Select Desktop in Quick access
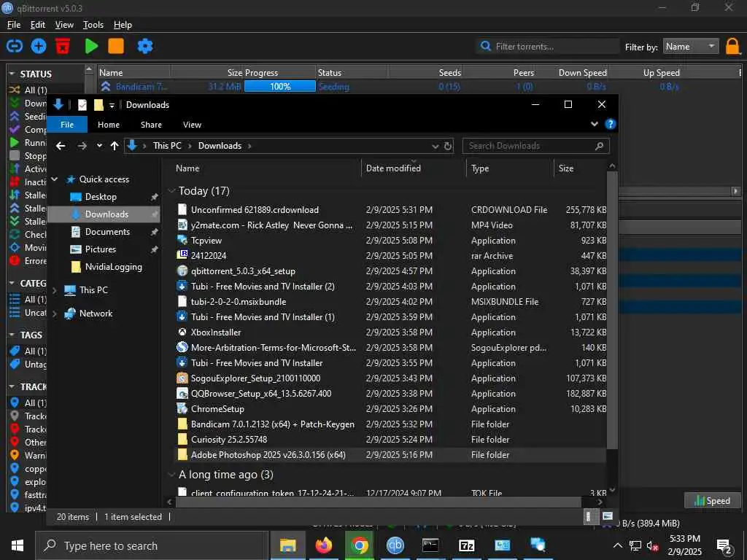Screen dimensions: 747x560 point(101,197)
